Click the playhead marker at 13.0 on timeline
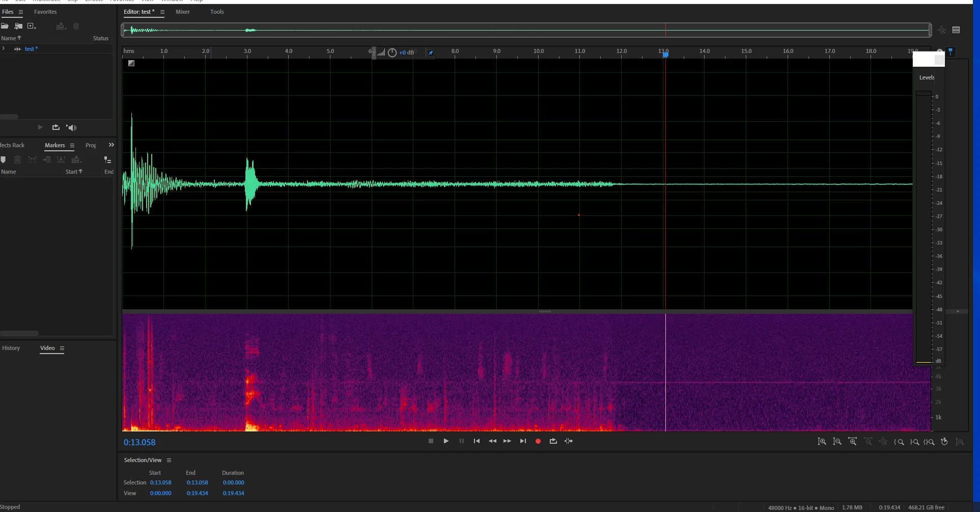The image size is (980, 512). [x=665, y=55]
